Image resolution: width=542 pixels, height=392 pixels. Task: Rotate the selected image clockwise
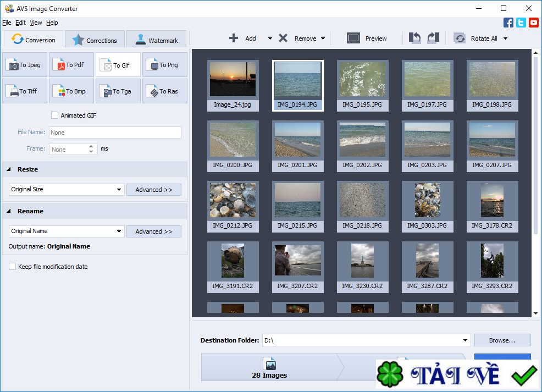tap(434, 38)
